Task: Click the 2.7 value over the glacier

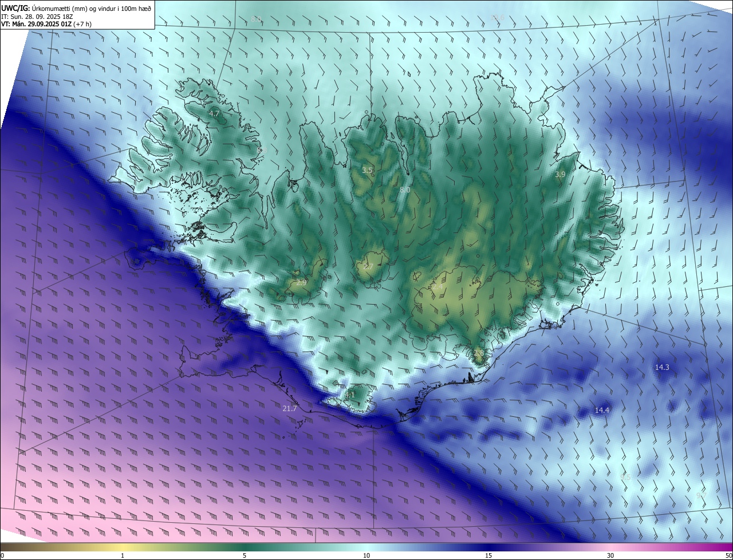Action: point(368,267)
